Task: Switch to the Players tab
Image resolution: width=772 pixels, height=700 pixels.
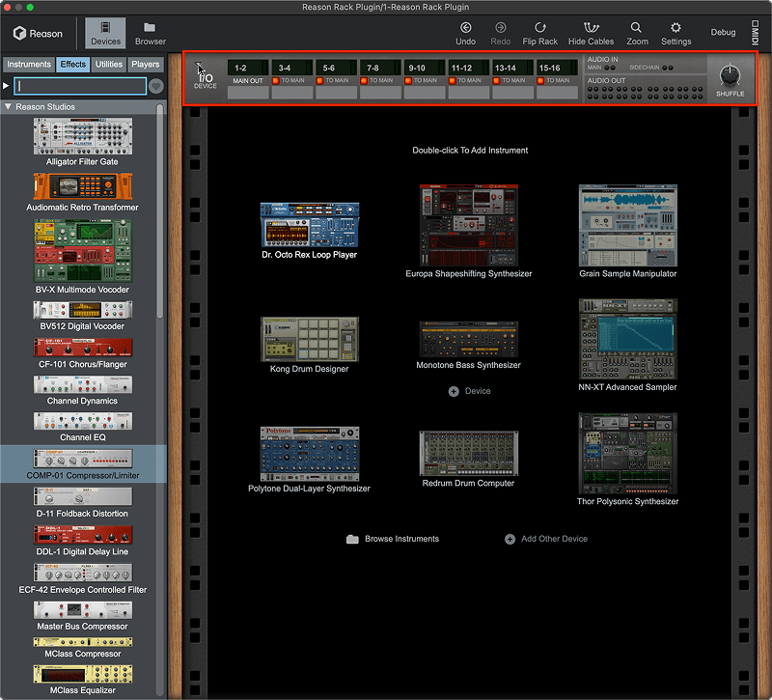Action: point(146,64)
